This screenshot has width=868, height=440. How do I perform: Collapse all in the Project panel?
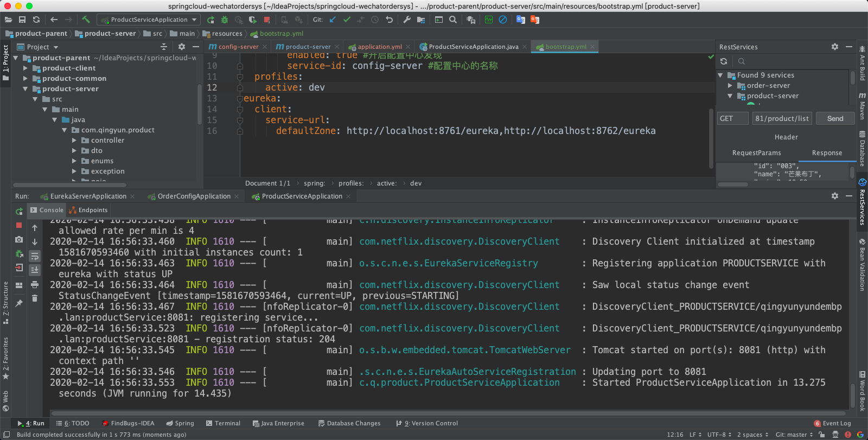164,47
